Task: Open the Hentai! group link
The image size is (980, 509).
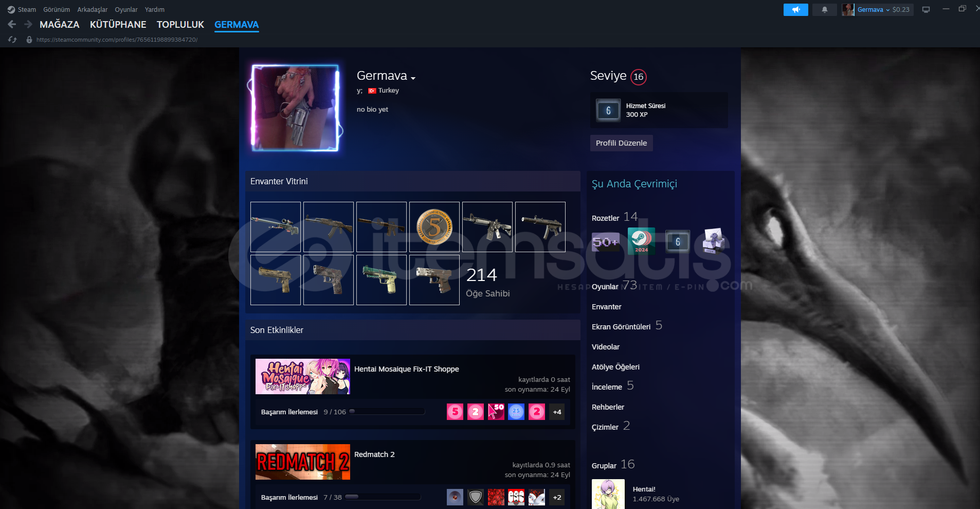Action: (x=644, y=489)
